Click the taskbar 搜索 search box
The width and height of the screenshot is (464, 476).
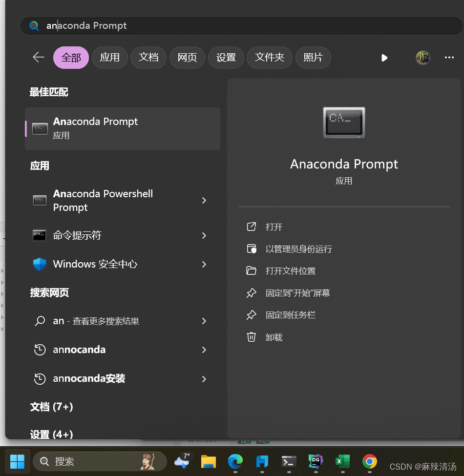(100, 461)
